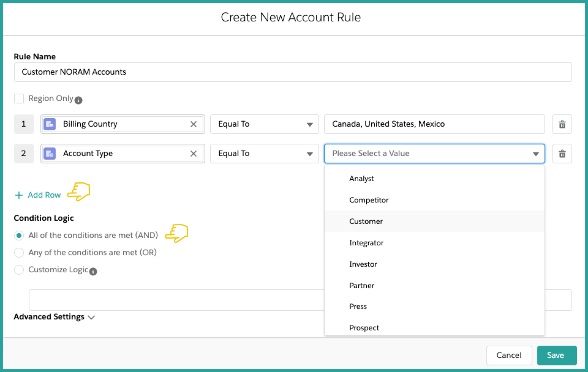
Task: Enable the Region Only checkbox
Action: (x=19, y=99)
